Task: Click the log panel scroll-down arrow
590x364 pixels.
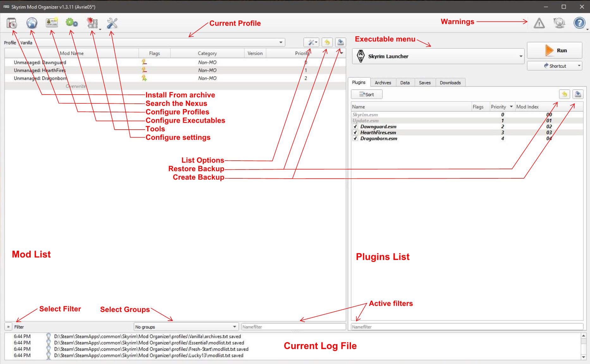Action: (584, 357)
